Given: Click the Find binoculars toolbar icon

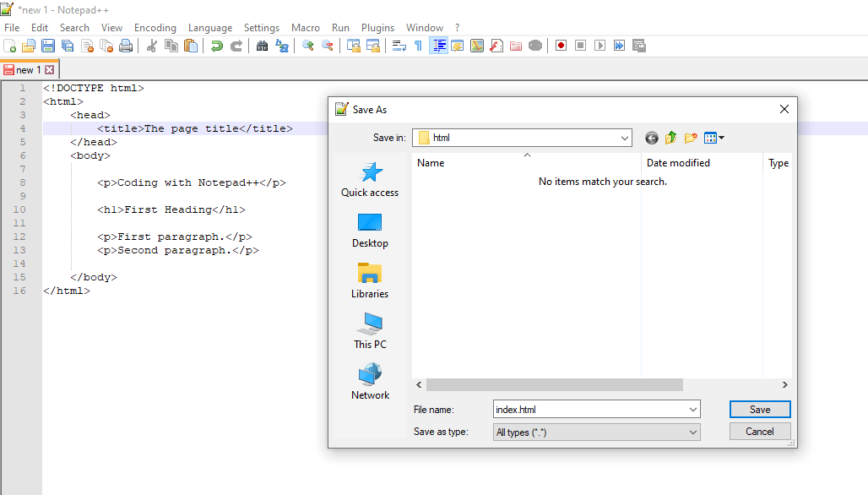Looking at the screenshot, I should [262, 46].
